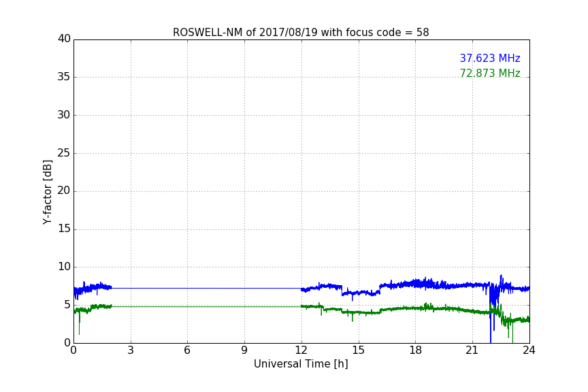Click y-axis tick label 15
The height and width of the screenshot is (392, 588).
click(64, 229)
